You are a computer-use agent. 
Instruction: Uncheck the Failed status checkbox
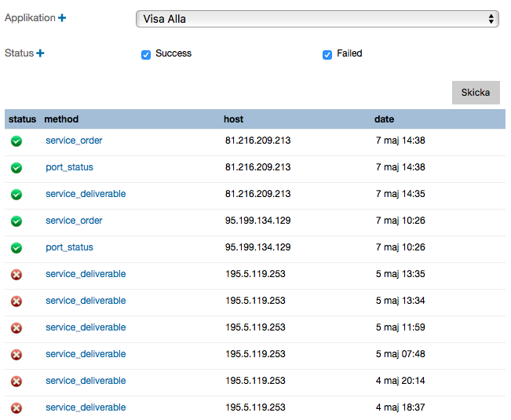coord(327,54)
